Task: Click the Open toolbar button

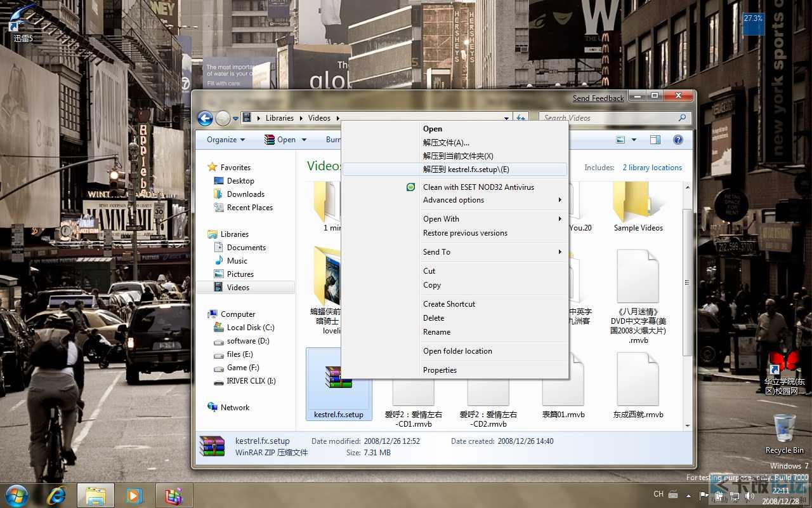Action: (x=280, y=140)
